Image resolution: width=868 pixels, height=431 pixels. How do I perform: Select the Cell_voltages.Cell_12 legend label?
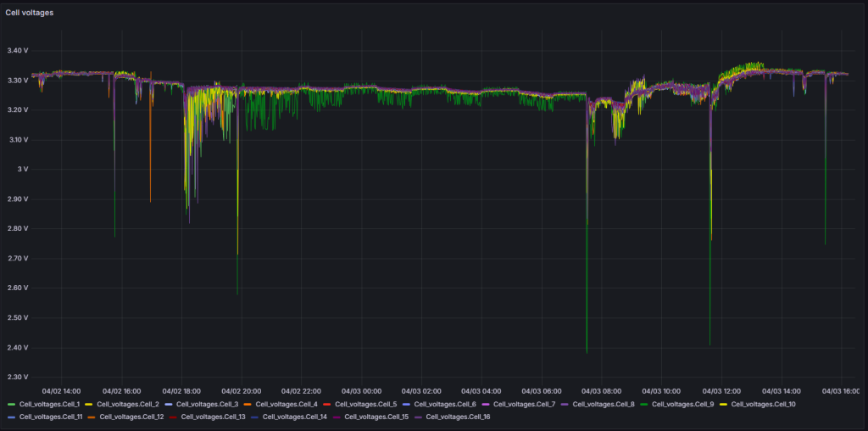(131, 416)
